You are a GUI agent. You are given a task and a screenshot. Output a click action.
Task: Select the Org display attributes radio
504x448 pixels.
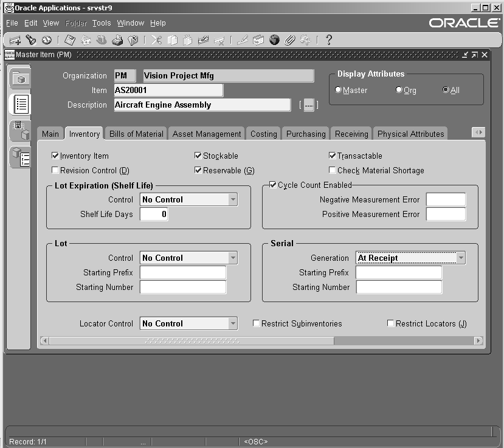click(399, 90)
